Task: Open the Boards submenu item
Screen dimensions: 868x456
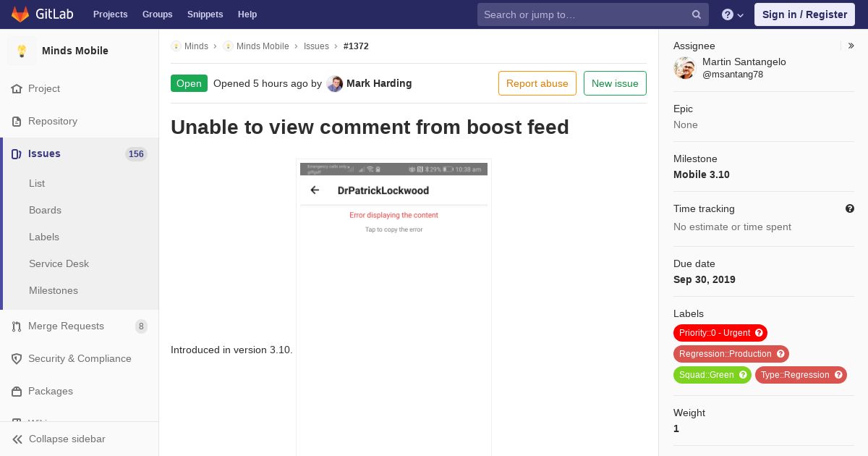Action: (45, 211)
